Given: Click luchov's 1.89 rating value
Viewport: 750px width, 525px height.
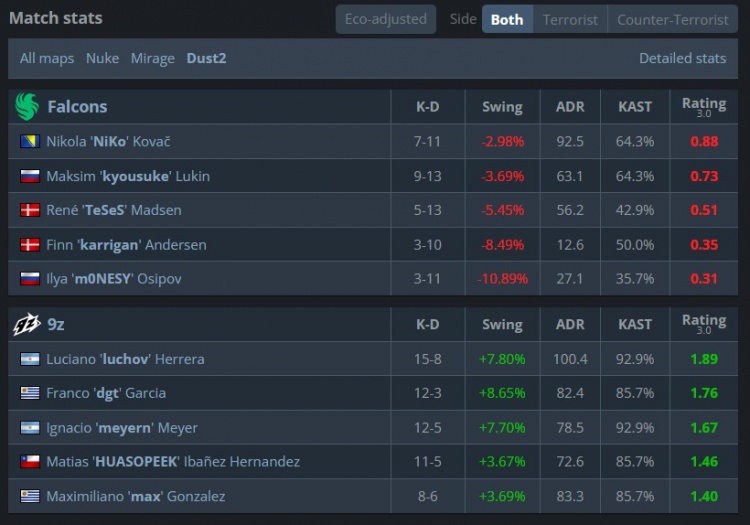Looking at the screenshot, I should click(x=704, y=359).
